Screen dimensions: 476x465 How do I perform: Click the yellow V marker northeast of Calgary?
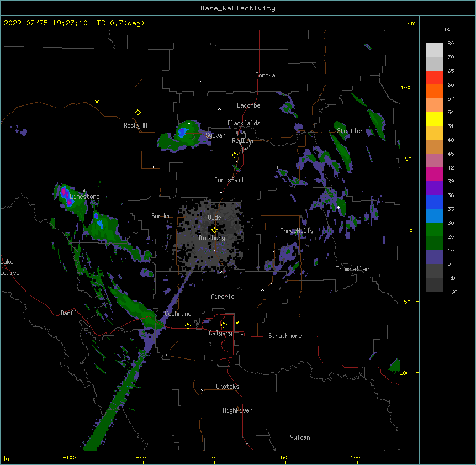237,323
